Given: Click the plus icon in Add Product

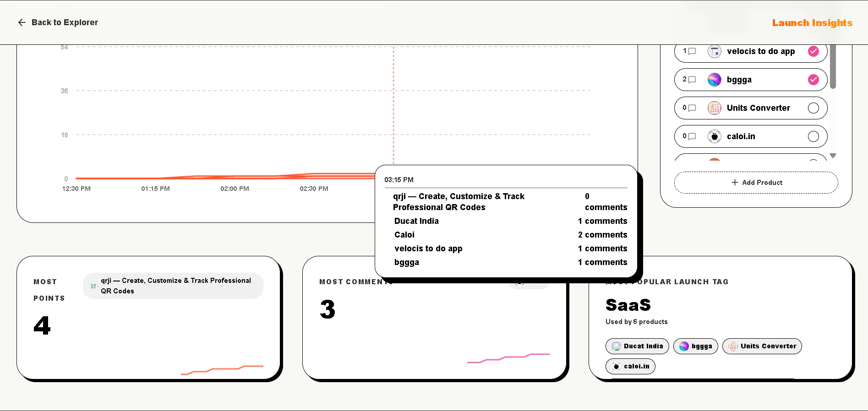Looking at the screenshot, I should pos(735,183).
